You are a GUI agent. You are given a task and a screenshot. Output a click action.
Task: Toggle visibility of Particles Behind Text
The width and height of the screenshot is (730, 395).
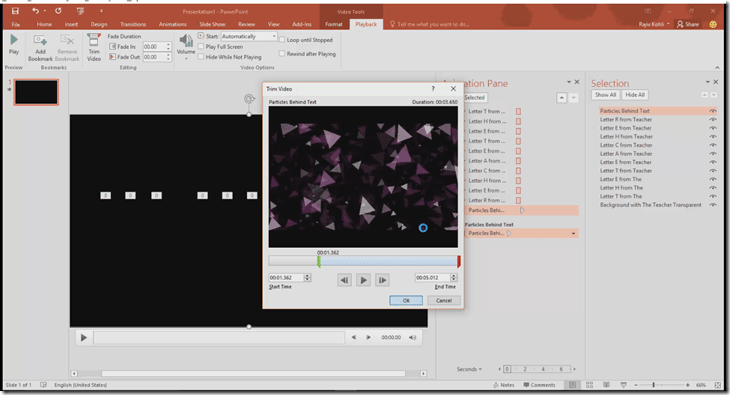click(x=712, y=111)
